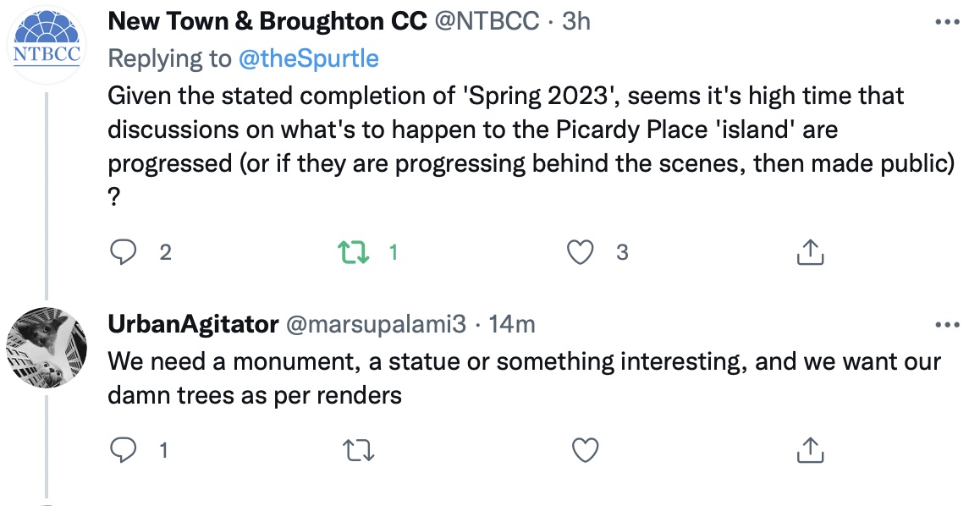Image resolution: width=980 pixels, height=506 pixels.
Task: Undo retweet on NTBCC tweet
Action: point(354,252)
